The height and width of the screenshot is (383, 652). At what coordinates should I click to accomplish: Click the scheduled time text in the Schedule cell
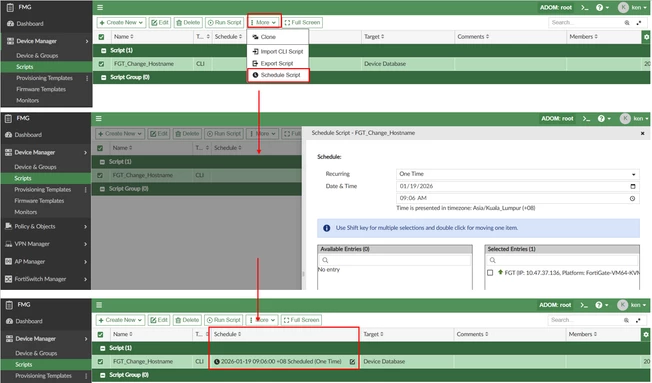point(281,362)
